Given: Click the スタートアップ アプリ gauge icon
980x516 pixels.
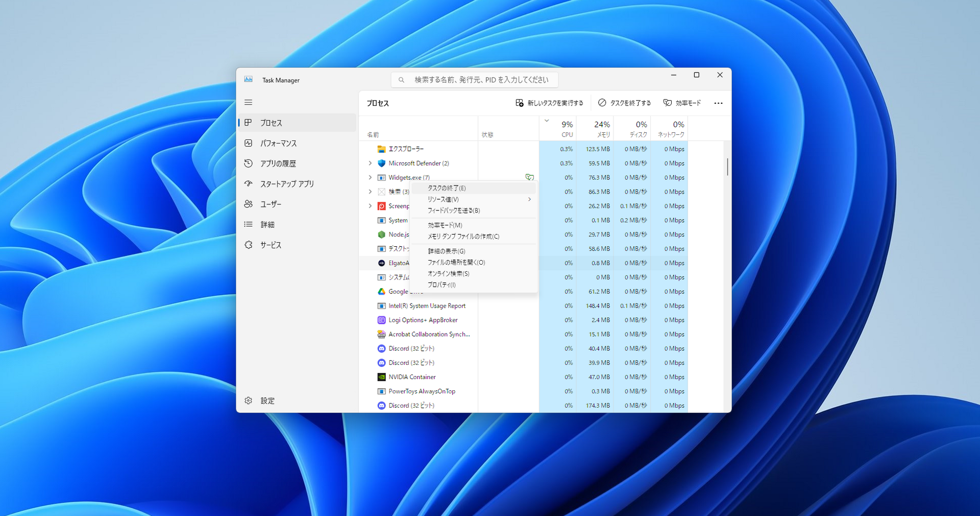Looking at the screenshot, I should 248,183.
